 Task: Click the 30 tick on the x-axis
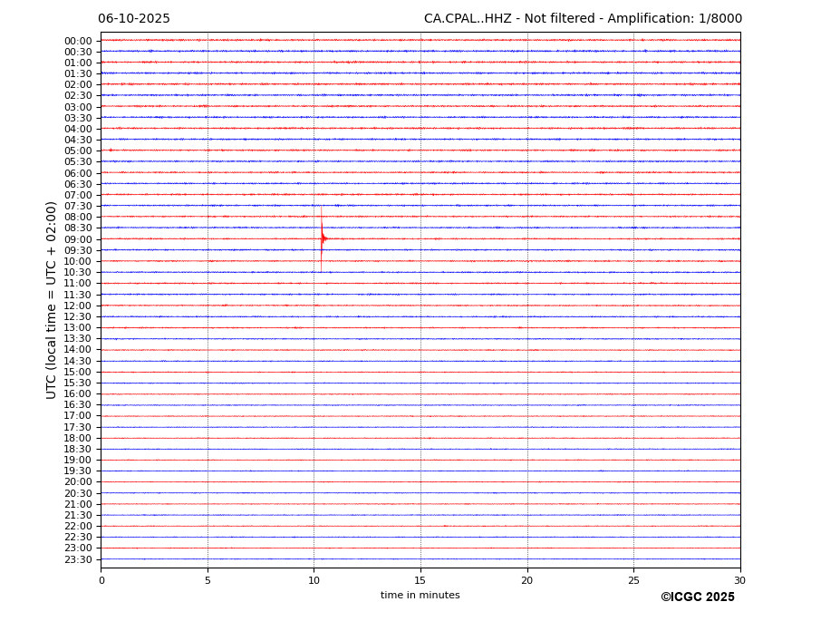pos(739,580)
